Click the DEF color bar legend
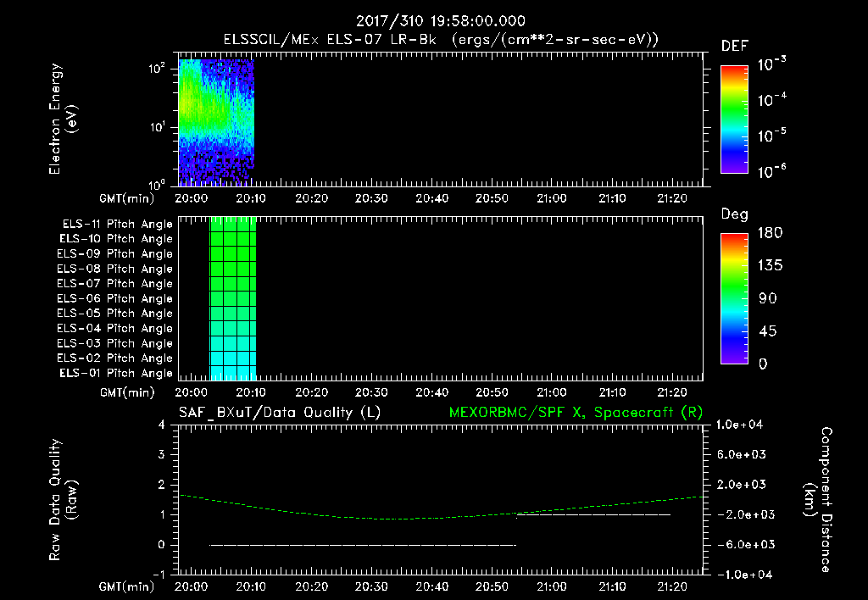 tap(734, 119)
